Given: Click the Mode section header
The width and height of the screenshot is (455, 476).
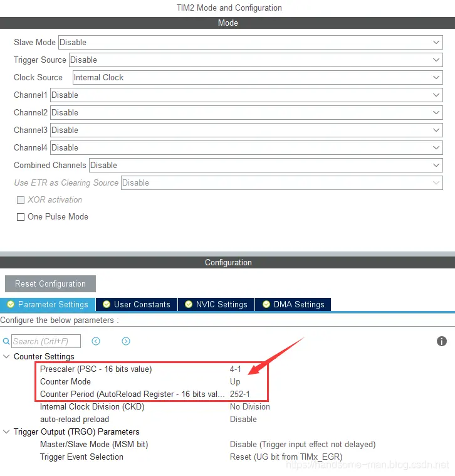Looking at the screenshot, I should 227,23.
